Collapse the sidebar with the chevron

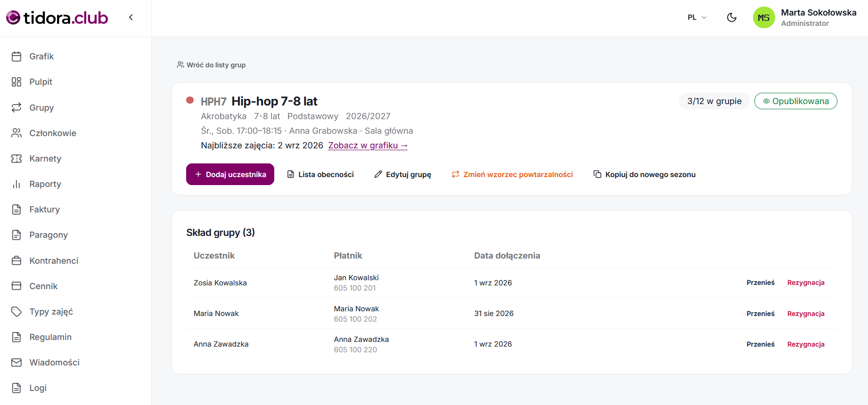tap(131, 17)
